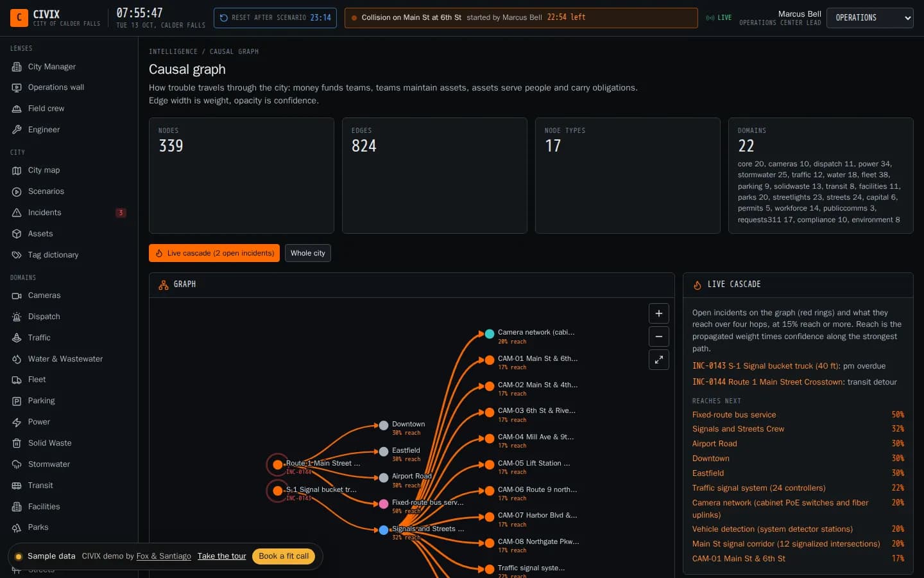Screen dimensions: 924x578
Task: Open the Dispatch domain
Action: 69,317
